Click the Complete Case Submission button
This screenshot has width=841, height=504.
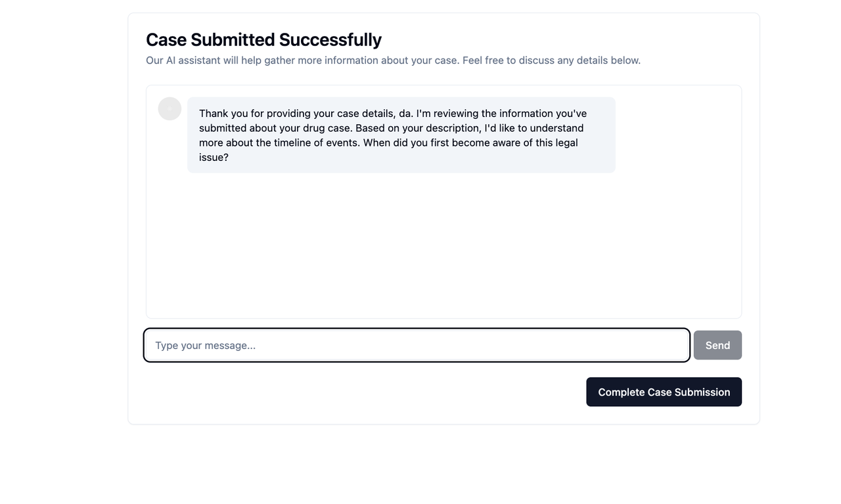point(664,392)
